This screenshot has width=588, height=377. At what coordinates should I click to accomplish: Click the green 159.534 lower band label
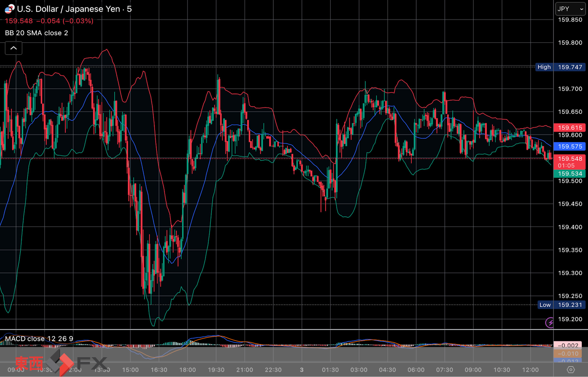point(569,174)
